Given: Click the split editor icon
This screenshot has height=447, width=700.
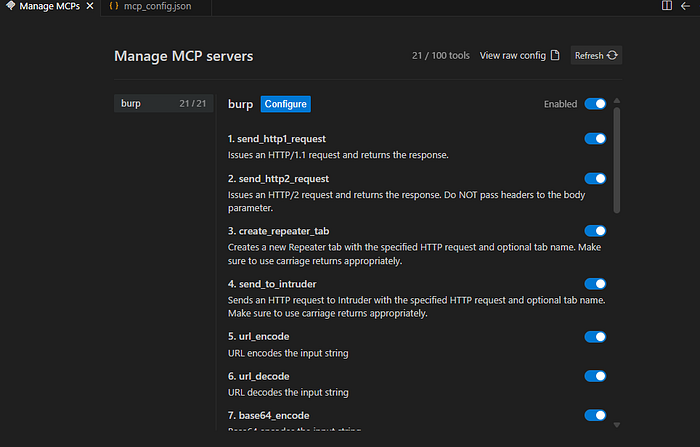Looking at the screenshot, I should coord(667,5).
